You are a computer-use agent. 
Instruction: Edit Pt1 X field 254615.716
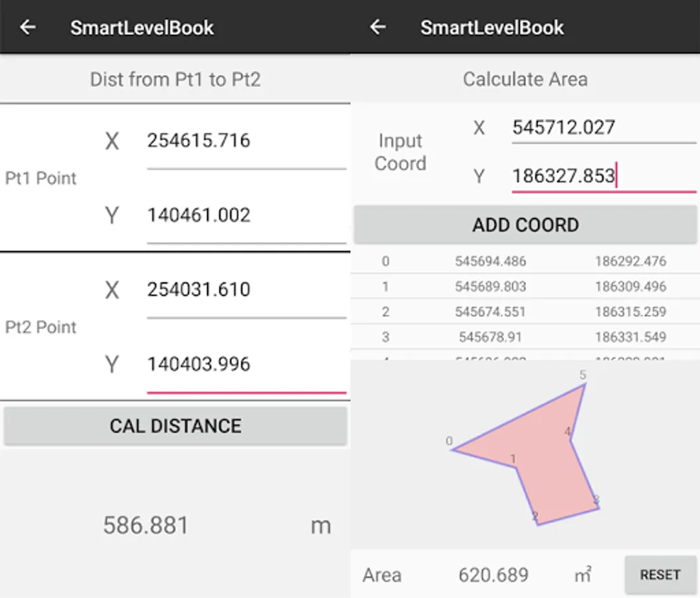(246, 141)
